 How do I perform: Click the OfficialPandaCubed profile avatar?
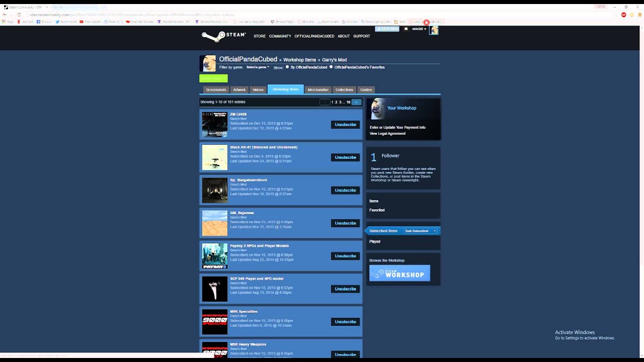pos(208,63)
